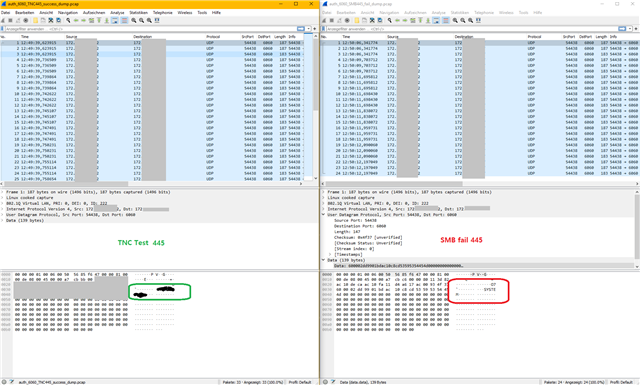Expand Timestamps entry in right details pane
This screenshot has height=385, width=640.
(330, 254)
